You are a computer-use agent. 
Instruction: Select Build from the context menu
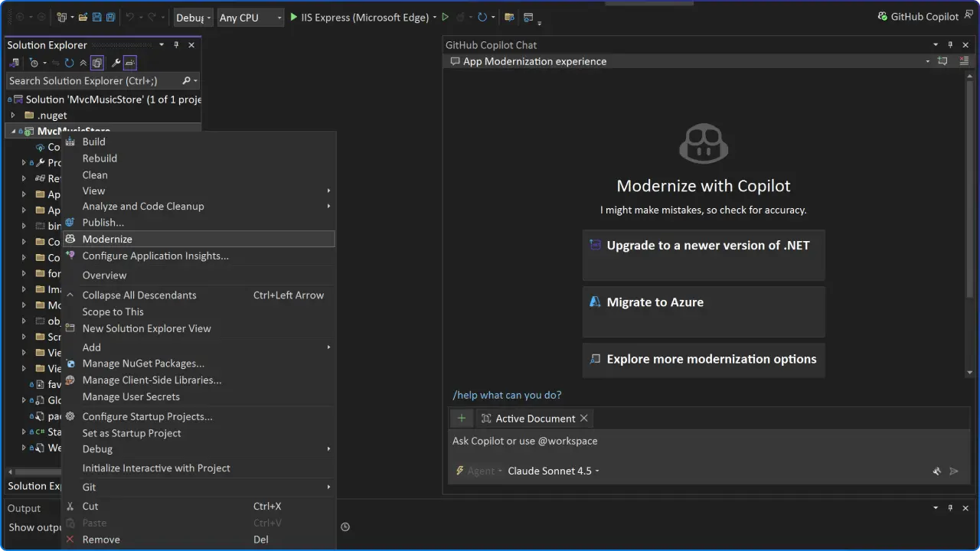[199, 142]
